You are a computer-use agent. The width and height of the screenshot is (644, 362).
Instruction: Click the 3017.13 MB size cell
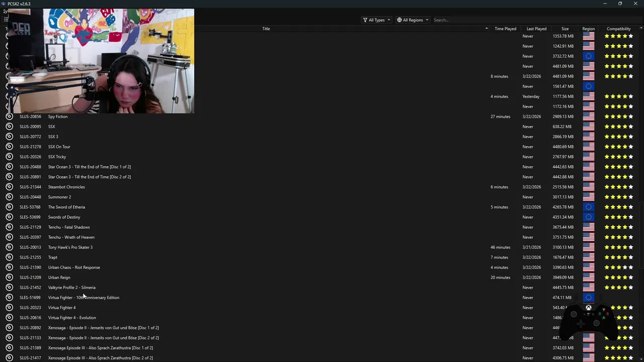(563, 197)
